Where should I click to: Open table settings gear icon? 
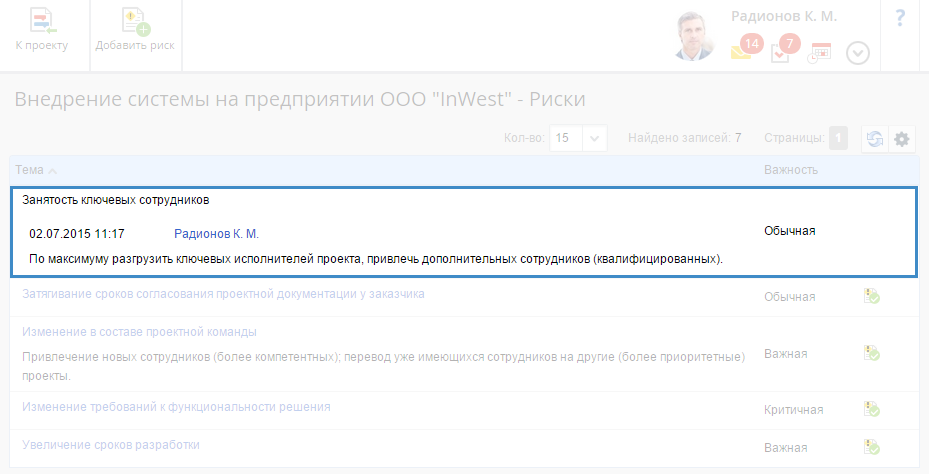click(x=902, y=139)
